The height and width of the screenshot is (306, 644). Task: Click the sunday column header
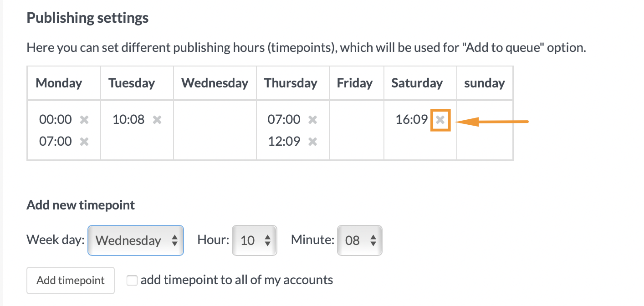click(x=485, y=83)
